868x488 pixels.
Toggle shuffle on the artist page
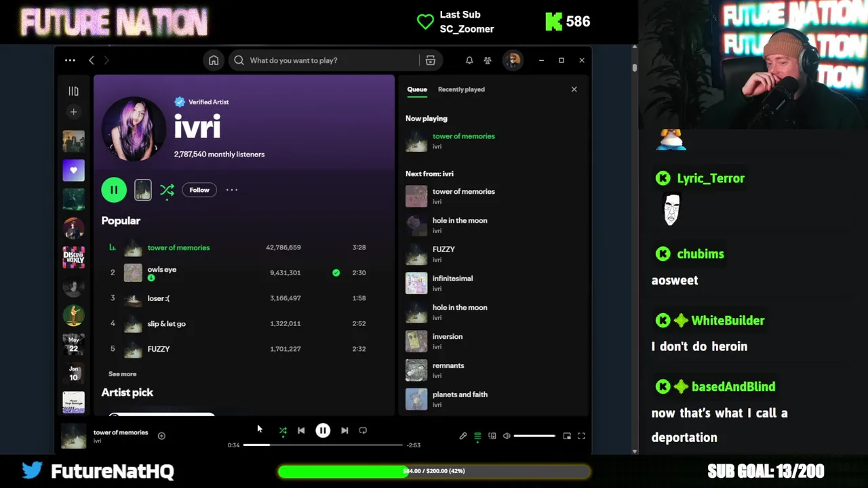coord(167,190)
